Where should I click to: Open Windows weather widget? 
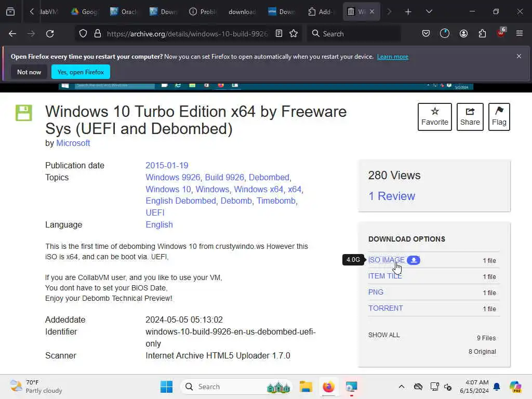click(36, 387)
